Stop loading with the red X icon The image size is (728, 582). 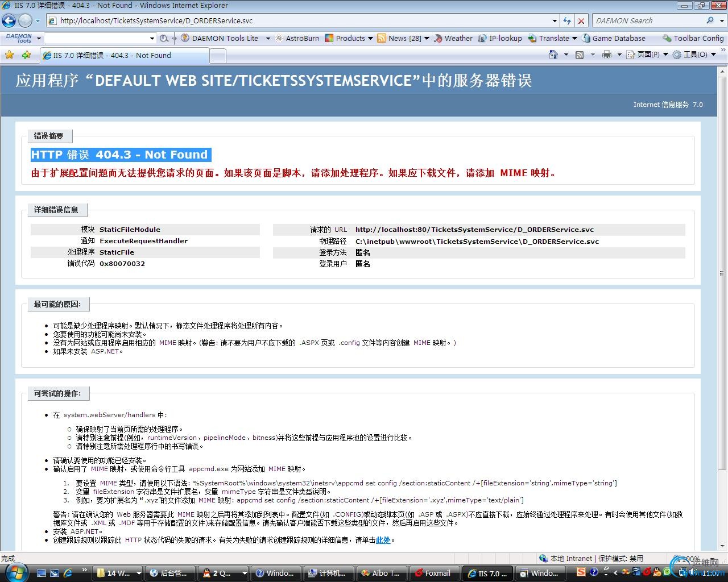pos(581,21)
